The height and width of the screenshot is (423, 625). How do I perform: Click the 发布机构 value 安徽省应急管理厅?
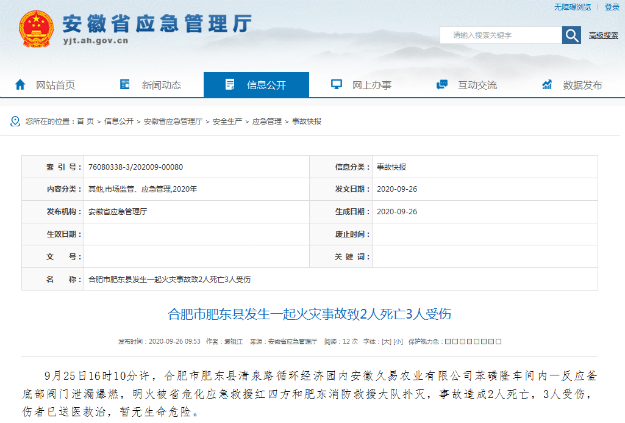coord(118,211)
